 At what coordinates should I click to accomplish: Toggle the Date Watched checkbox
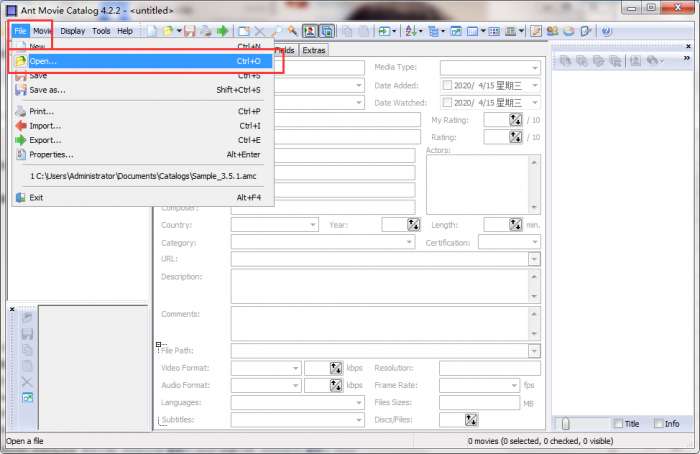click(x=447, y=102)
